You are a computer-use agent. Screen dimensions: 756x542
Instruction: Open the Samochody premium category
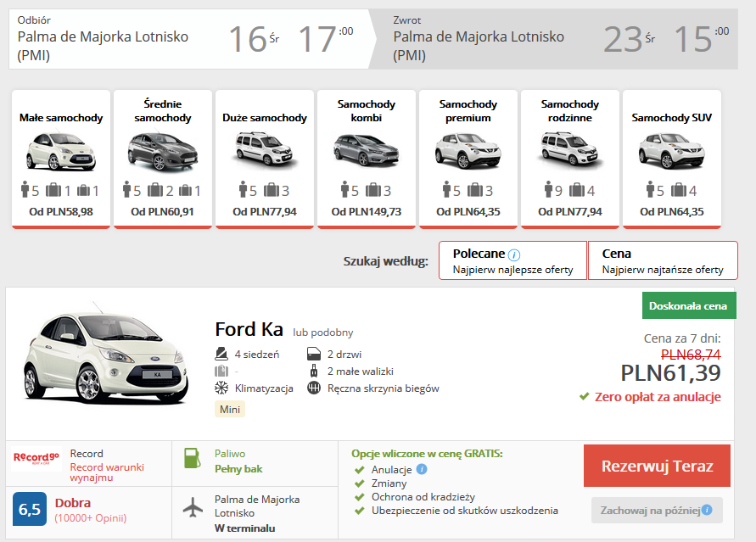click(468, 158)
